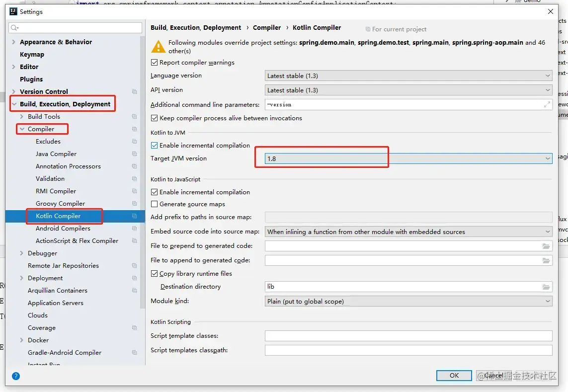This screenshot has height=392, width=568.
Task: Click the project-level icon next to Version Control
Action: (x=134, y=91)
